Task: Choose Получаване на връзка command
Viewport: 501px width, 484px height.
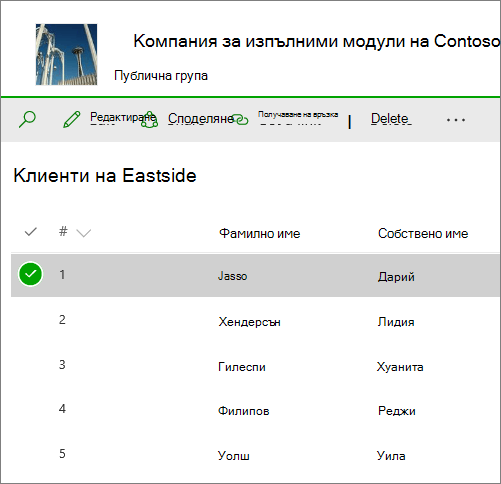Action: tap(298, 115)
